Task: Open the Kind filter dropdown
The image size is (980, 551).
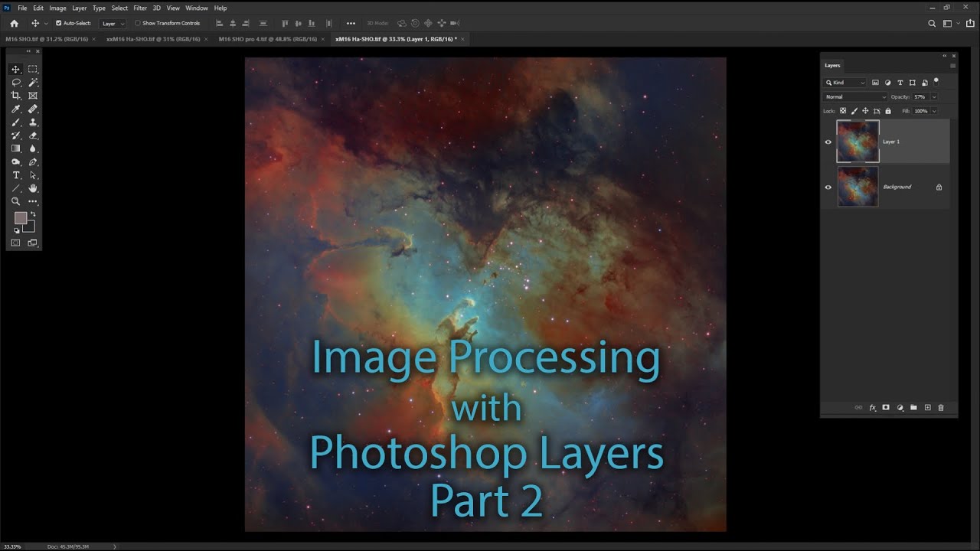Action: point(845,83)
